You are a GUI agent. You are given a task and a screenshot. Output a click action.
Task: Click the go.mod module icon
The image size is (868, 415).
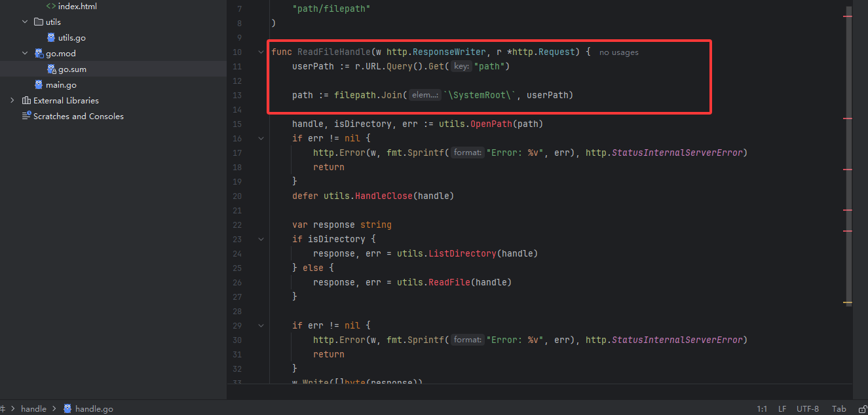pyautogui.click(x=39, y=53)
